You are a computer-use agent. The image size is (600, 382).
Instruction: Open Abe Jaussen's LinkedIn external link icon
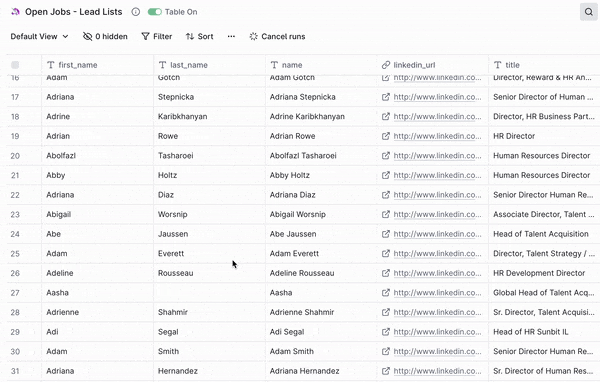point(386,234)
